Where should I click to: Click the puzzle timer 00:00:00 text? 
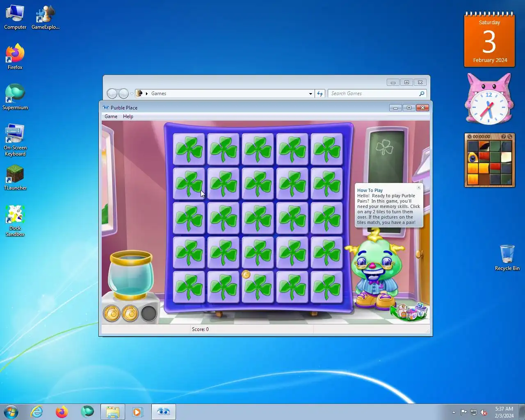coord(481,137)
